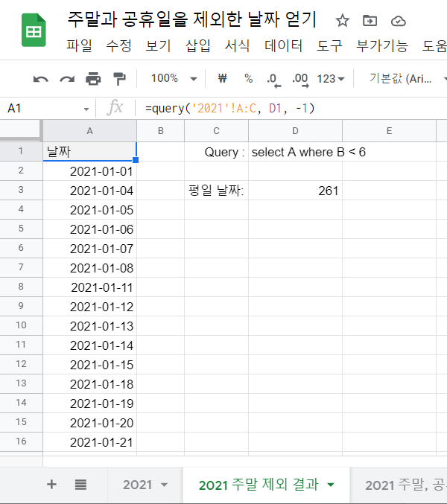Switch to the 2021 sheet tab
The width and height of the screenshot is (447, 504).
point(145,485)
